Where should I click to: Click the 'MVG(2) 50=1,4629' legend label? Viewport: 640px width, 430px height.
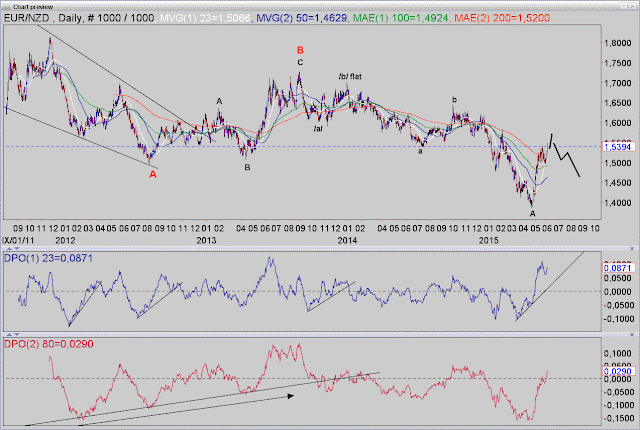pyautogui.click(x=302, y=18)
